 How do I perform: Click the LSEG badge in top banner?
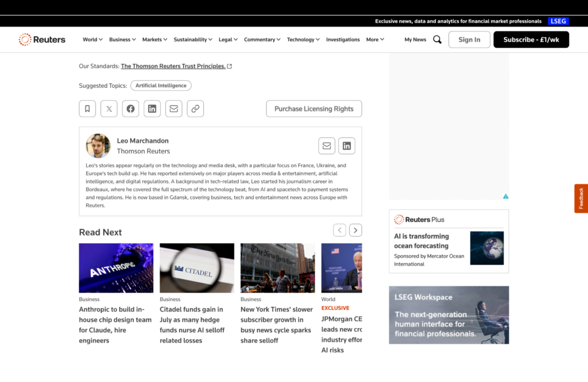pyautogui.click(x=558, y=21)
